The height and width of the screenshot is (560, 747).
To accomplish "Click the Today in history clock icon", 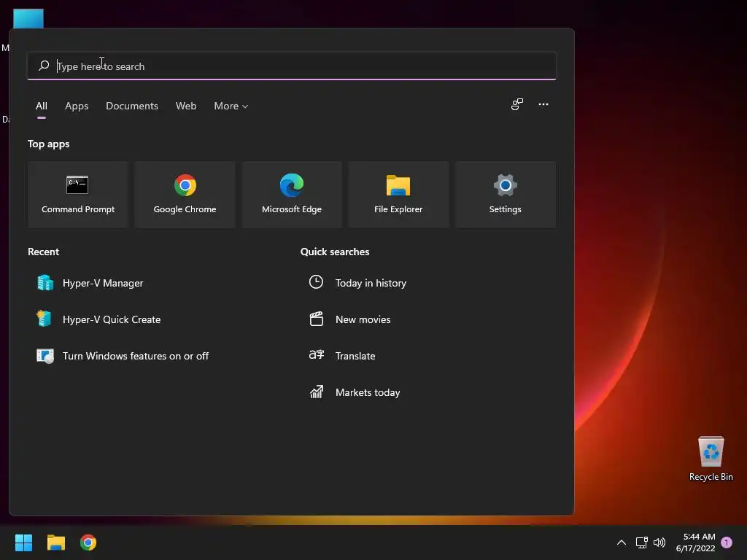I will pyautogui.click(x=317, y=282).
